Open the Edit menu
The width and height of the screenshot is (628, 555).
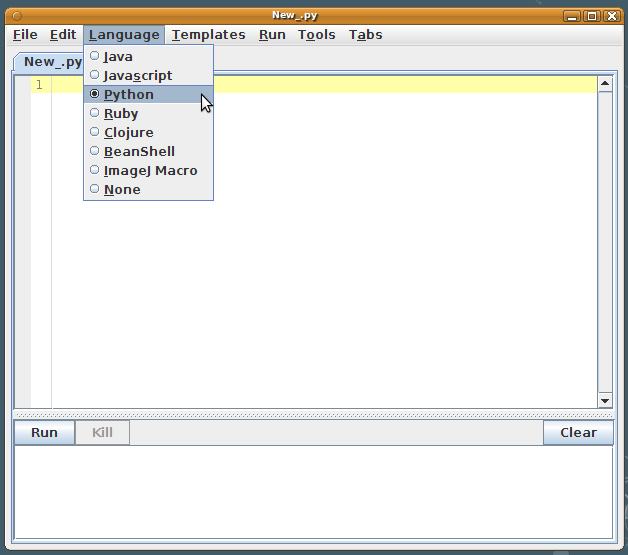(63, 35)
